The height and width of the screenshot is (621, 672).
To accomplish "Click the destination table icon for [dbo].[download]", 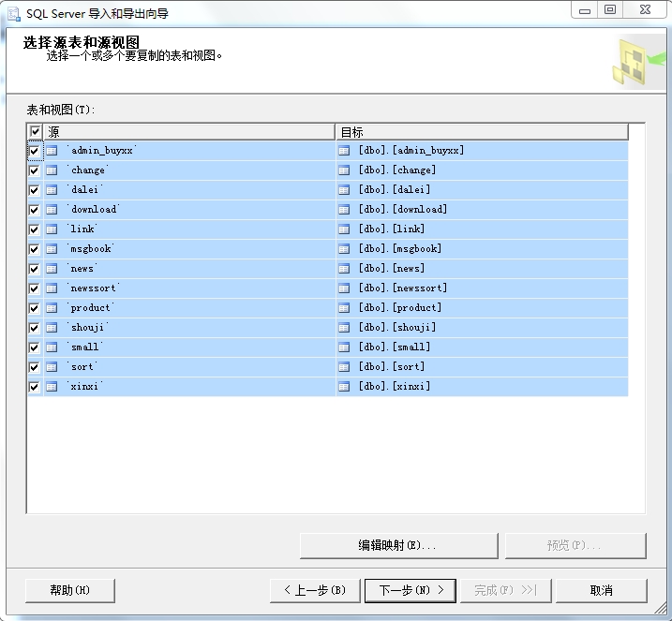I will point(344,210).
